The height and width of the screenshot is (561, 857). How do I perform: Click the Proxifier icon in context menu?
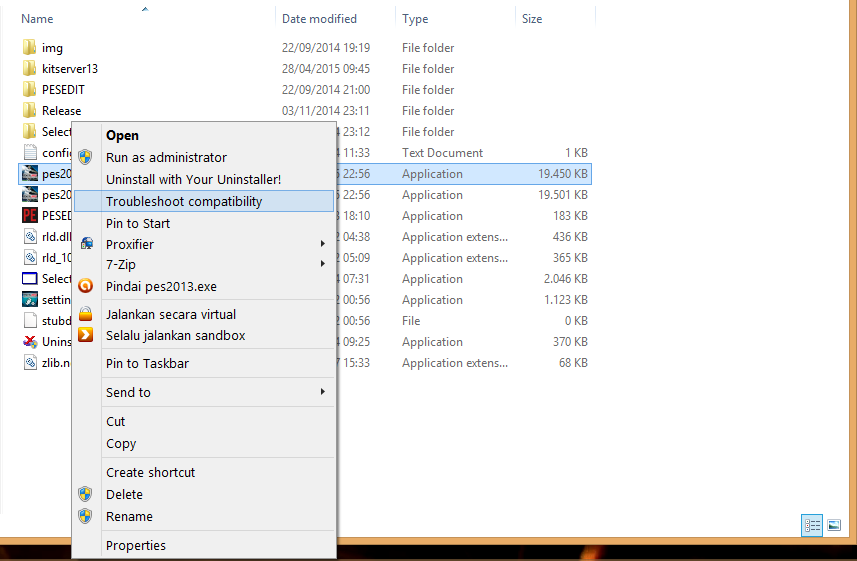(x=86, y=244)
